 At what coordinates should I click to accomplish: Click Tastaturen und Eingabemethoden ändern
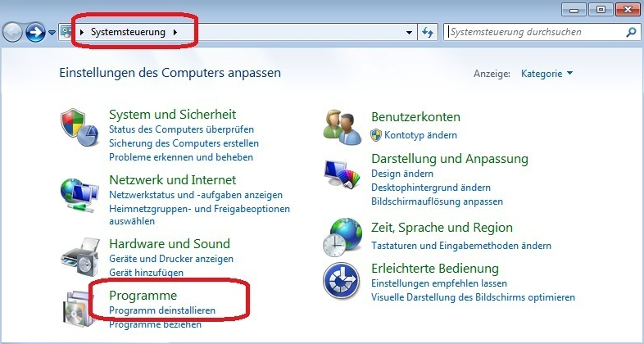461,246
